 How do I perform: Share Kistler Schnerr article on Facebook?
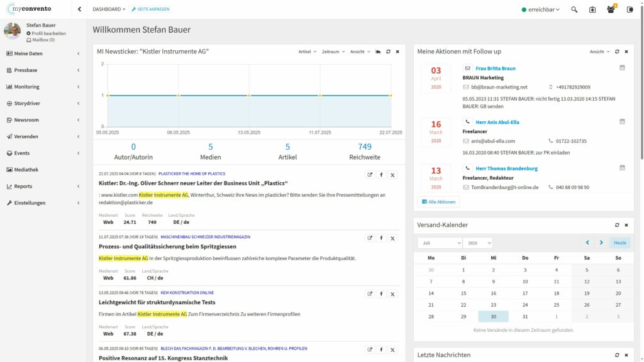click(381, 175)
